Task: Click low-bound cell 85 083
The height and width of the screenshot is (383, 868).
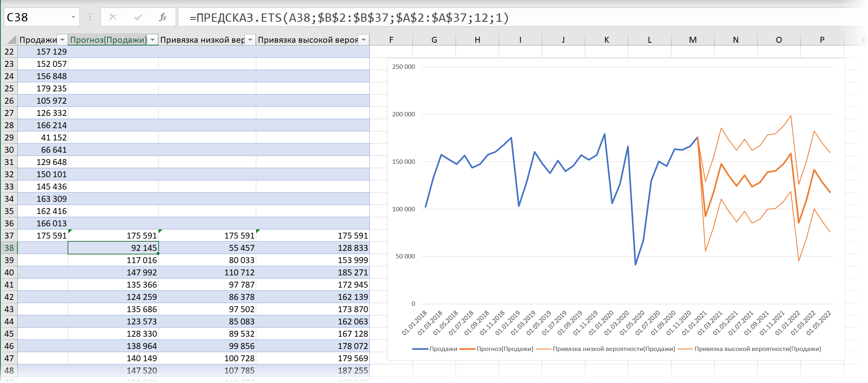Action: point(207,321)
